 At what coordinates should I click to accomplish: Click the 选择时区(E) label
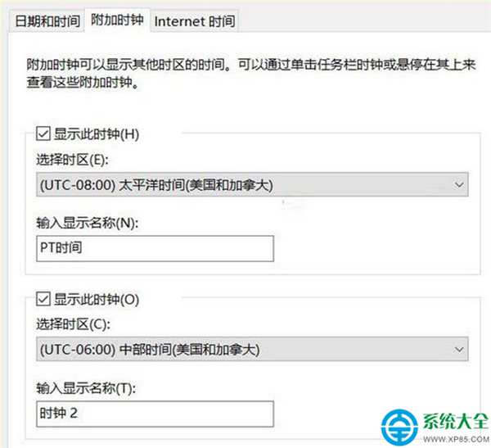tap(72, 160)
